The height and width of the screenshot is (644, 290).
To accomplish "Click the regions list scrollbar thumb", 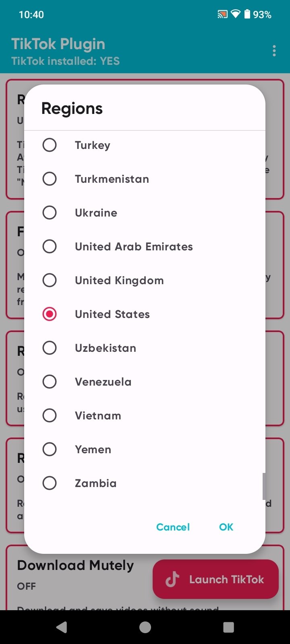I will [x=264, y=486].
